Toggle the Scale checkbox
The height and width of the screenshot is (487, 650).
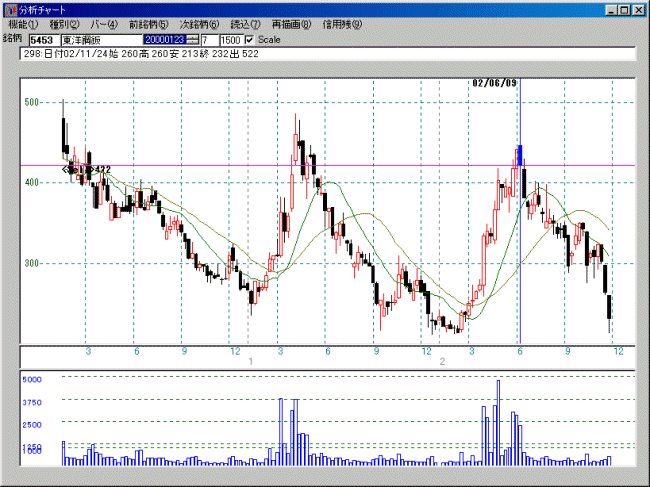(x=249, y=40)
